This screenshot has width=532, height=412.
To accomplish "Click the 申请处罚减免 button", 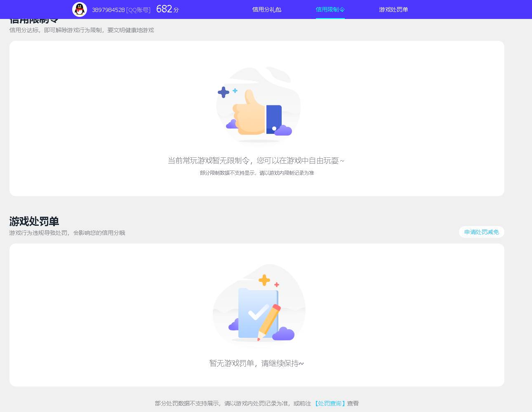I will coord(481,232).
